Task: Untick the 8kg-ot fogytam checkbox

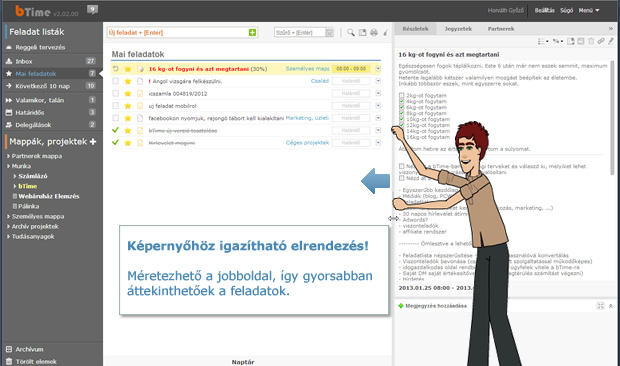Action: click(402, 113)
